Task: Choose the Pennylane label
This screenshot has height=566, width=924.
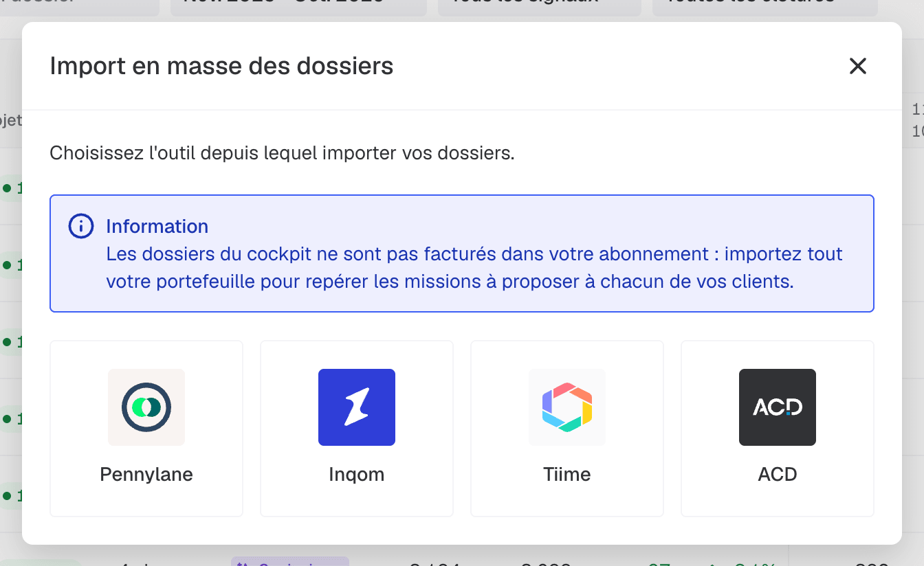Action: pos(146,474)
